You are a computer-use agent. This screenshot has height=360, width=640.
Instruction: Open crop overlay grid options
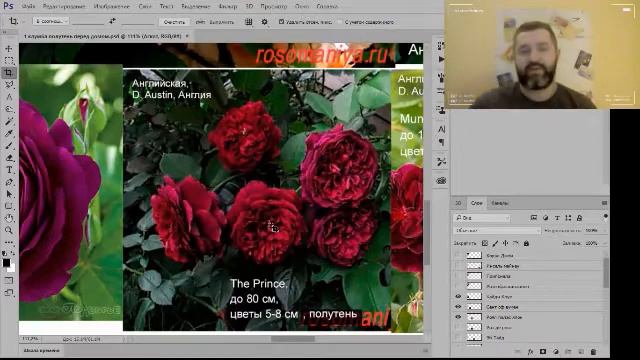(249, 22)
